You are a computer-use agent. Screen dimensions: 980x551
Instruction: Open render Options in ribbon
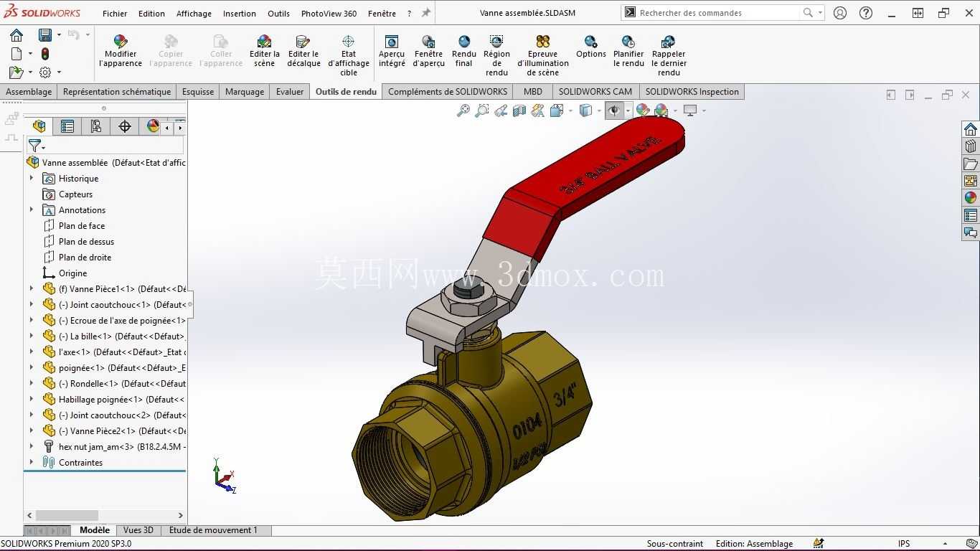coord(591,47)
